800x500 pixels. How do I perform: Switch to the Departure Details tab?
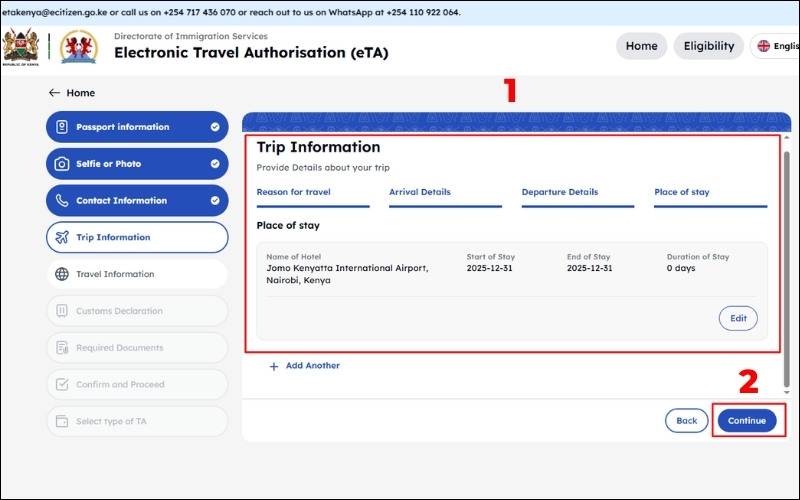pyautogui.click(x=578, y=196)
